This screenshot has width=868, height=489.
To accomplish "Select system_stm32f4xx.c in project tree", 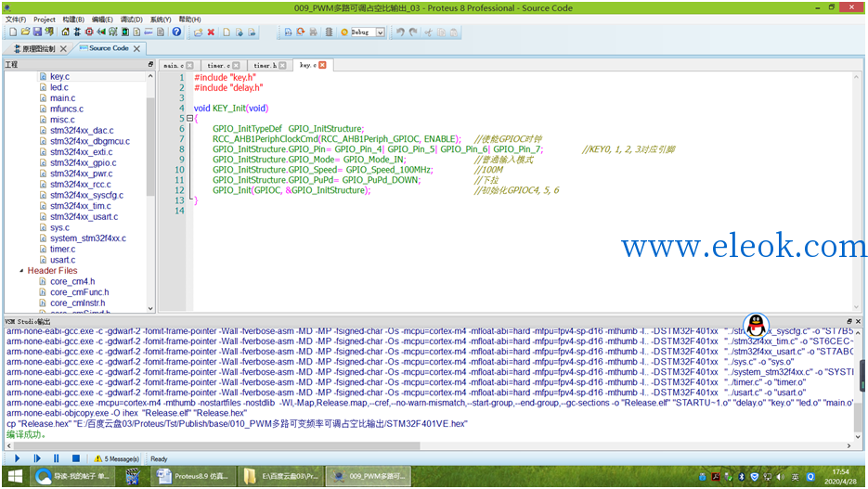I will [x=88, y=238].
